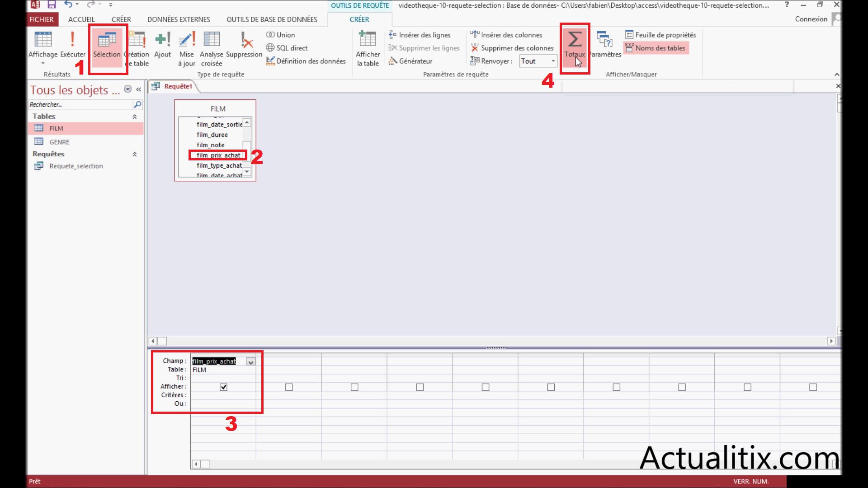Click the Critères cell for film_prix_achat

pyautogui.click(x=223, y=395)
